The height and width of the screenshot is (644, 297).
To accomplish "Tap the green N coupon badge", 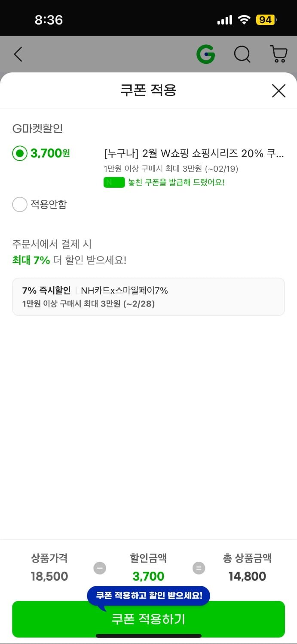I will tap(114, 183).
